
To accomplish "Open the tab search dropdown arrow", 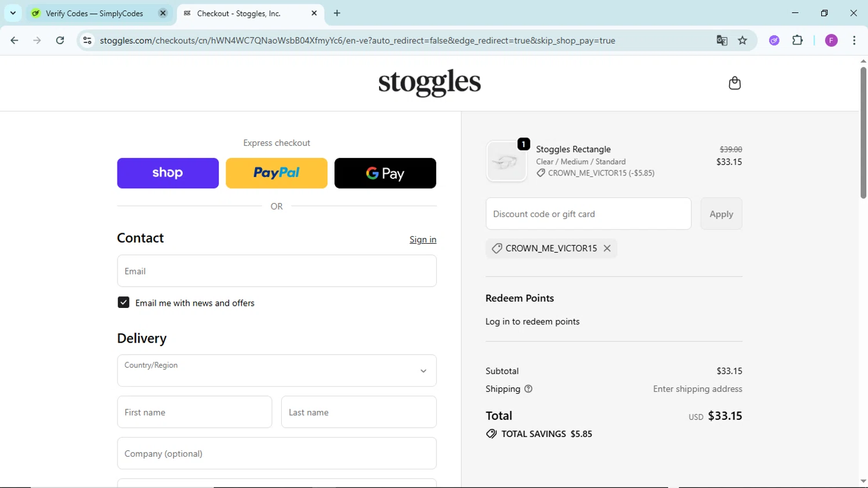I will click(13, 13).
